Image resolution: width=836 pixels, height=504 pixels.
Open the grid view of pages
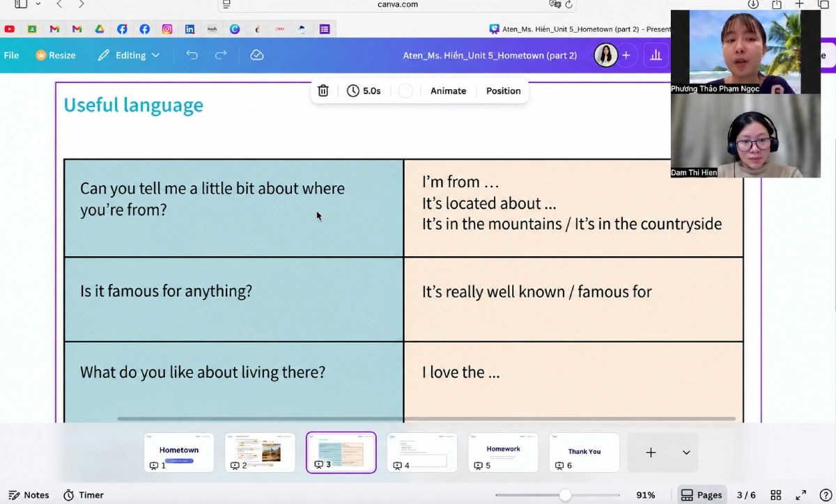click(x=775, y=495)
